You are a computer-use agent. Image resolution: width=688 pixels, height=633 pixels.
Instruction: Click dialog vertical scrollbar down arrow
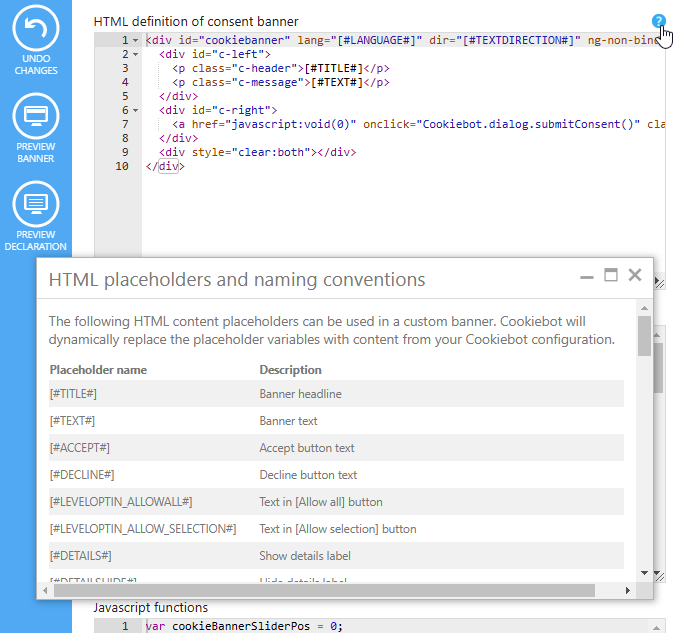[x=644, y=572]
